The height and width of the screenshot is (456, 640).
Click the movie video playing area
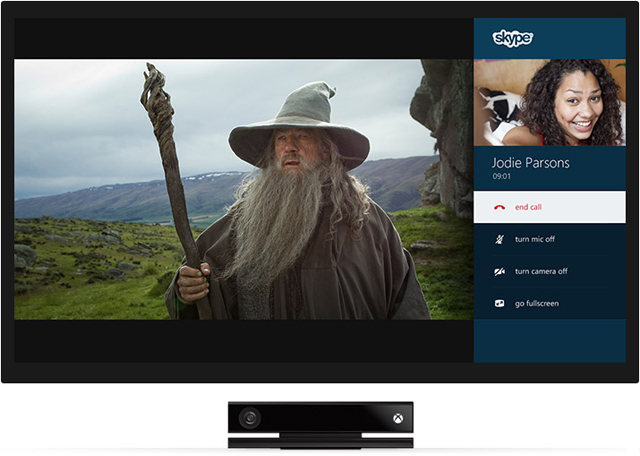(x=244, y=189)
